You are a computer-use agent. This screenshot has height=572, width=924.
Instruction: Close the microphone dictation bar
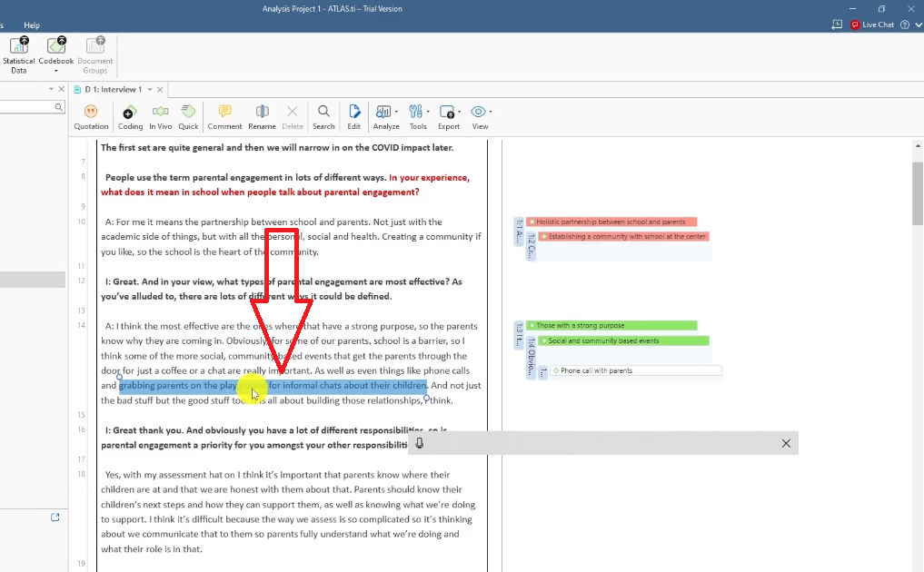[x=786, y=443]
